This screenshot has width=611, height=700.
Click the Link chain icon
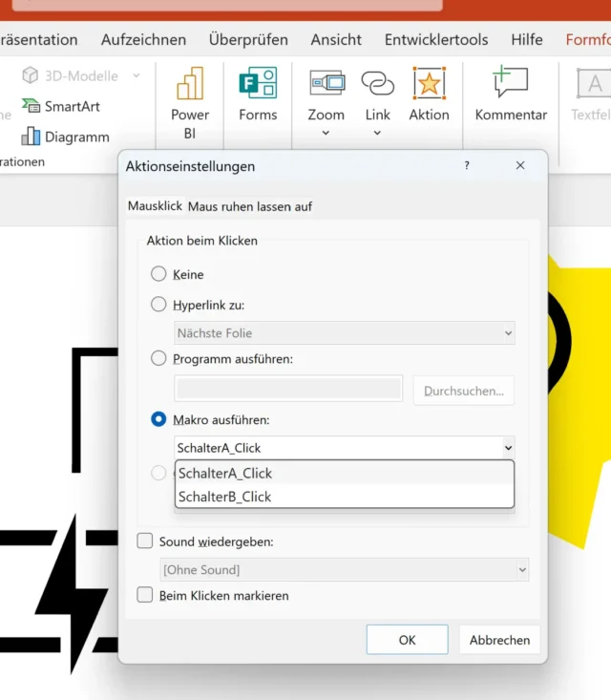click(x=377, y=84)
